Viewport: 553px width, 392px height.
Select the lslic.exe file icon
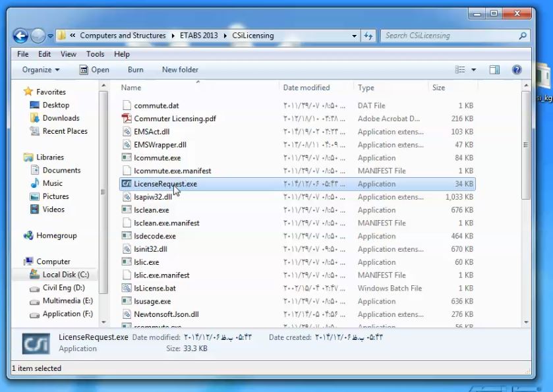point(127,262)
